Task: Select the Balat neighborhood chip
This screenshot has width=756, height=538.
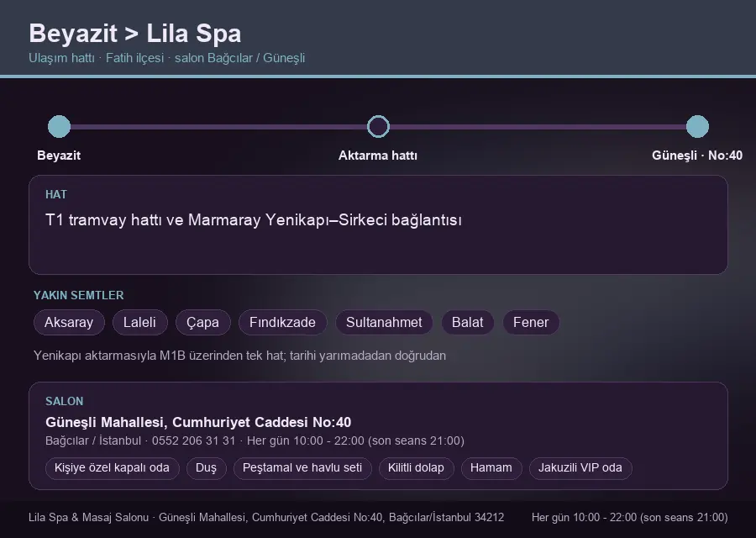Action: click(468, 322)
